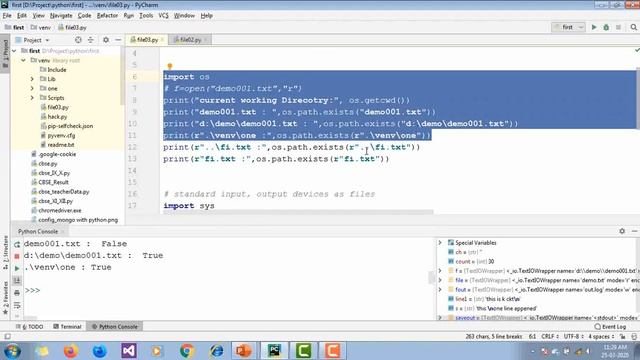Open the Code menu

pos(84,16)
